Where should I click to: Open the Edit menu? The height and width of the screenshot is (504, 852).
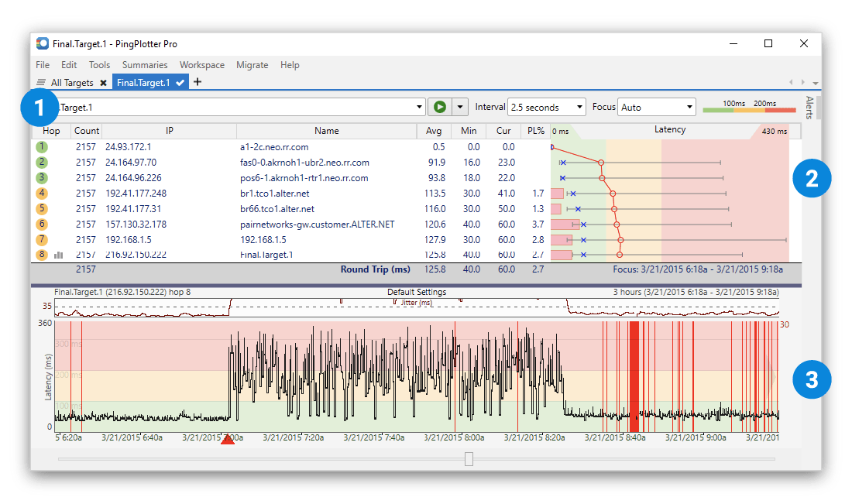(69, 64)
